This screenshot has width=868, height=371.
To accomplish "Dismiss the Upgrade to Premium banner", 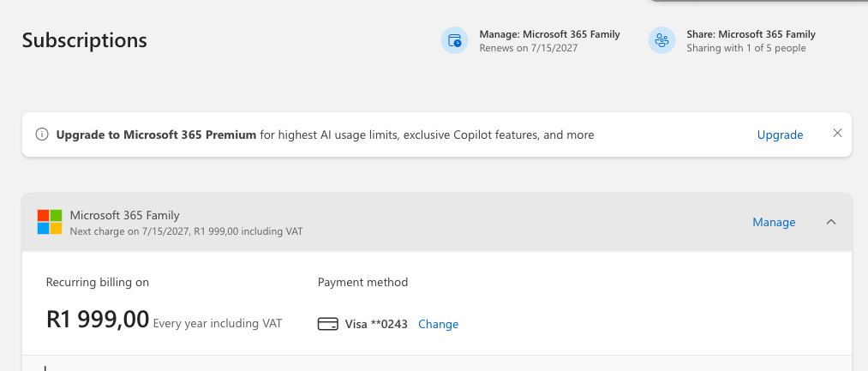I will (837, 133).
